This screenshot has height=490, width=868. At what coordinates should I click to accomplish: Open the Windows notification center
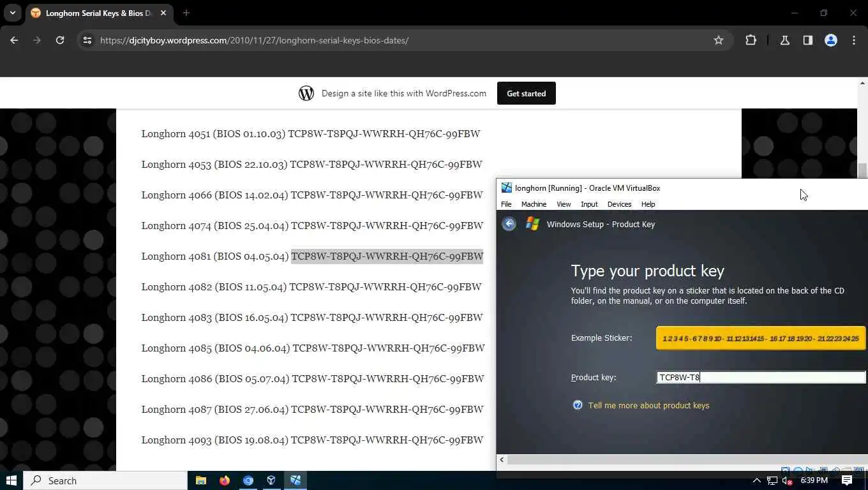click(848, 480)
